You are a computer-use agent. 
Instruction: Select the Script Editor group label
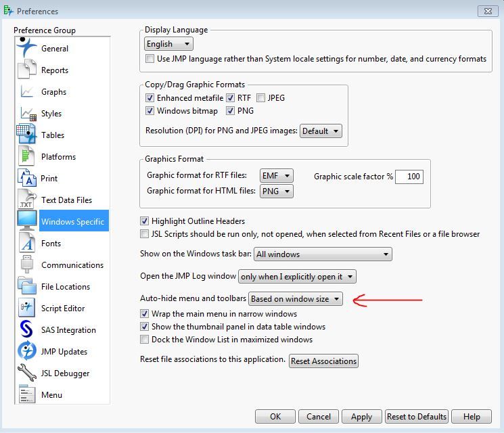[63, 309]
